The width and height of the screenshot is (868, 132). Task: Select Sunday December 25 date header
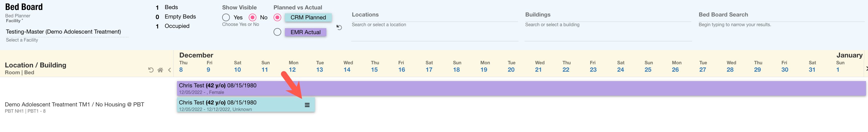(x=648, y=67)
